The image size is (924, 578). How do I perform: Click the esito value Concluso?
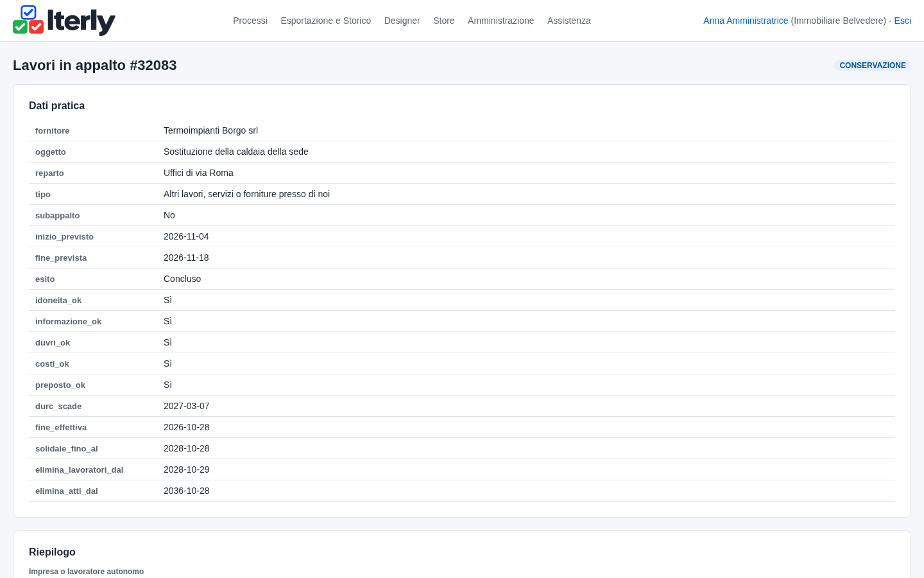(x=182, y=279)
